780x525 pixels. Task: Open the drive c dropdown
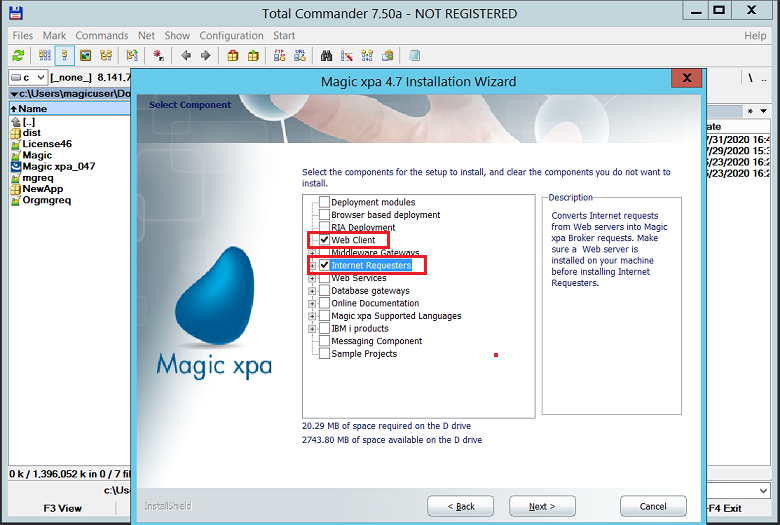pyautogui.click(x=28, y=78)
